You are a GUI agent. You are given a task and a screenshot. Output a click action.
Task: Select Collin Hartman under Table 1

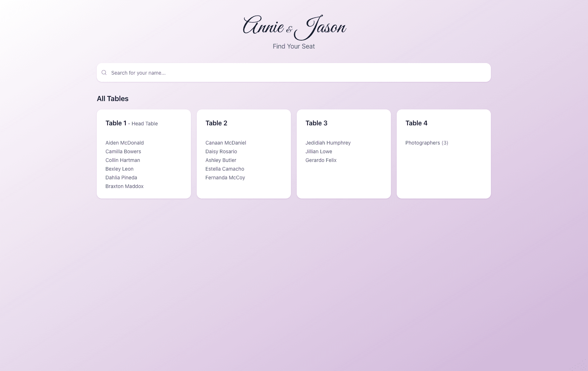coord(123,160)
